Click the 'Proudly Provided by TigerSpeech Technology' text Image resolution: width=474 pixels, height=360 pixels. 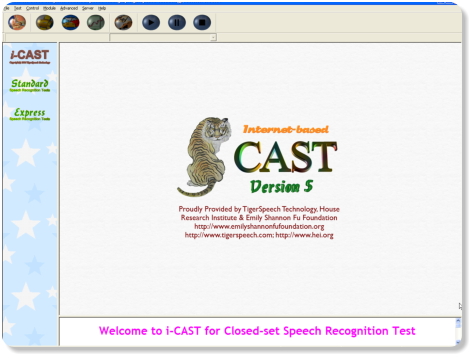click(248, 209)
